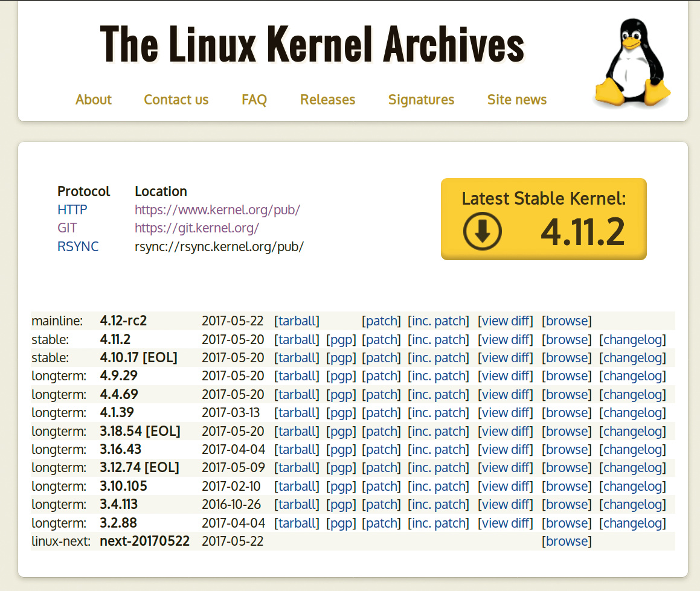
Task: Open the Contact us page
Action: [x=176, y=100]
